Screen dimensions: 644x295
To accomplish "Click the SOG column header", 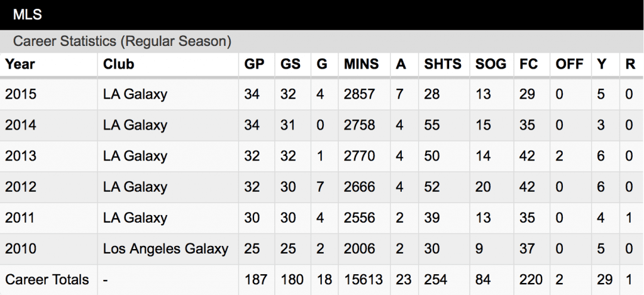I will [x=491, y=64].
